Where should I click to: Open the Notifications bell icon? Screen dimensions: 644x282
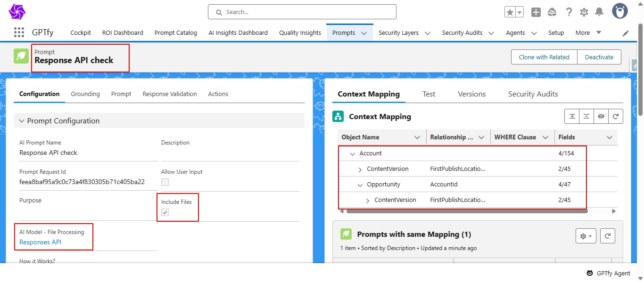point(599,12)
